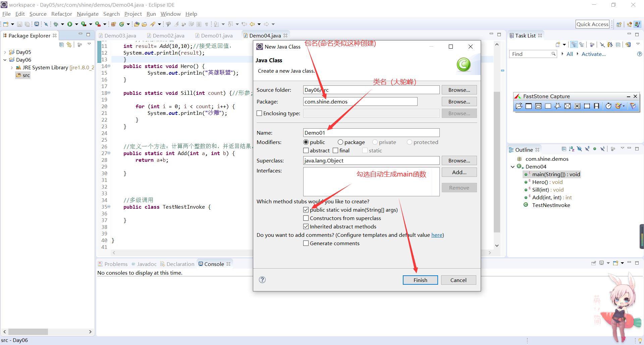Click FastStone Screen Recorder film icon
The image size is (644, 345).
pyautogui.click(x=596, y=106)
